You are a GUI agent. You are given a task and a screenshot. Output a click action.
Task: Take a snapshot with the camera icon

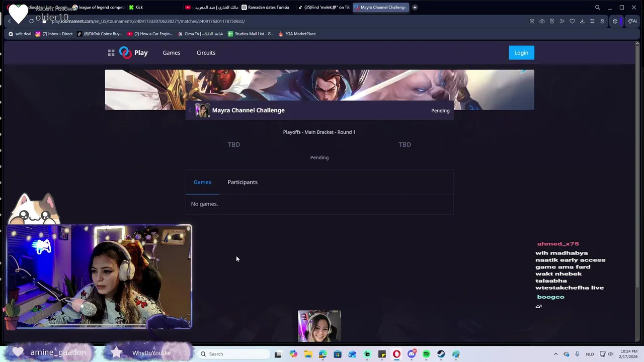[542, 21]
